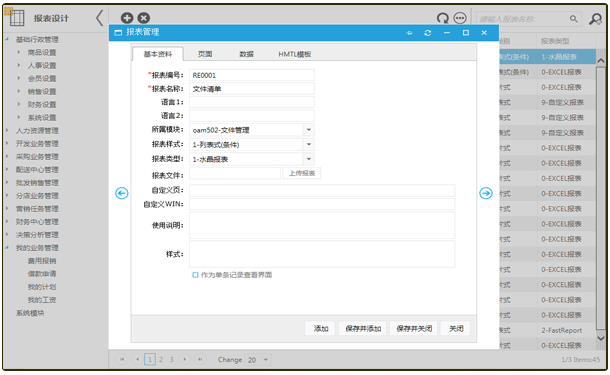Go to the last page in pager

200,359
